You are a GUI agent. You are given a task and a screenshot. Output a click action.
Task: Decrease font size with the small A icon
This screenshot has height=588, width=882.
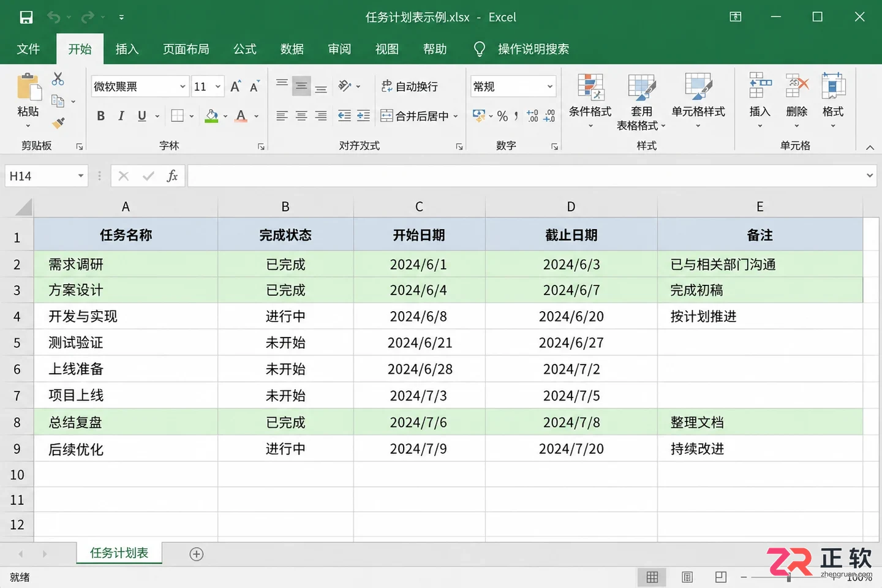tap(255, 86)
